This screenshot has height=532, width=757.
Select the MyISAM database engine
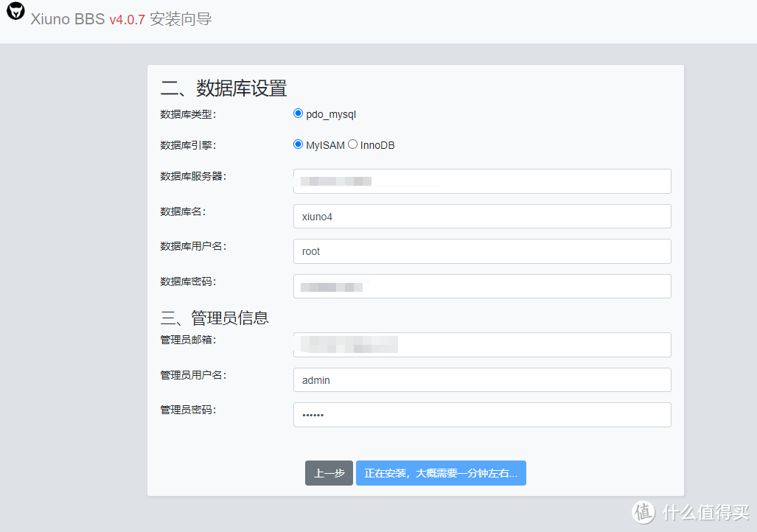298,144
